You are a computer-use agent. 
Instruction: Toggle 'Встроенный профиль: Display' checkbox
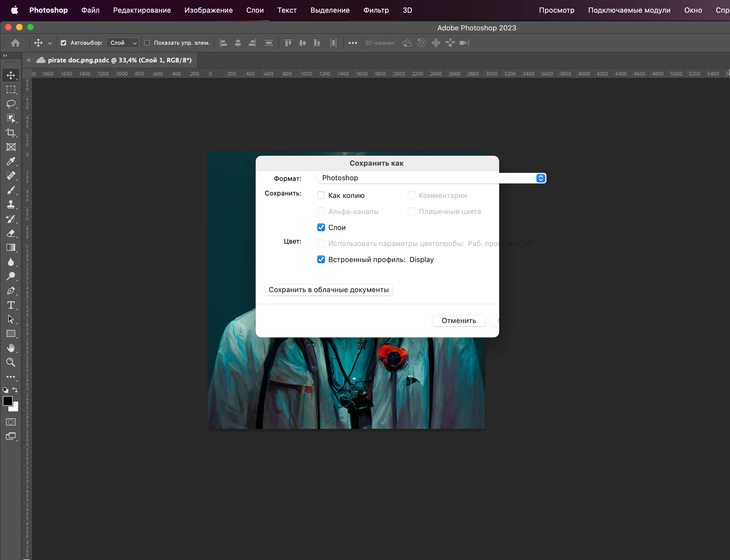pos(321,259)
